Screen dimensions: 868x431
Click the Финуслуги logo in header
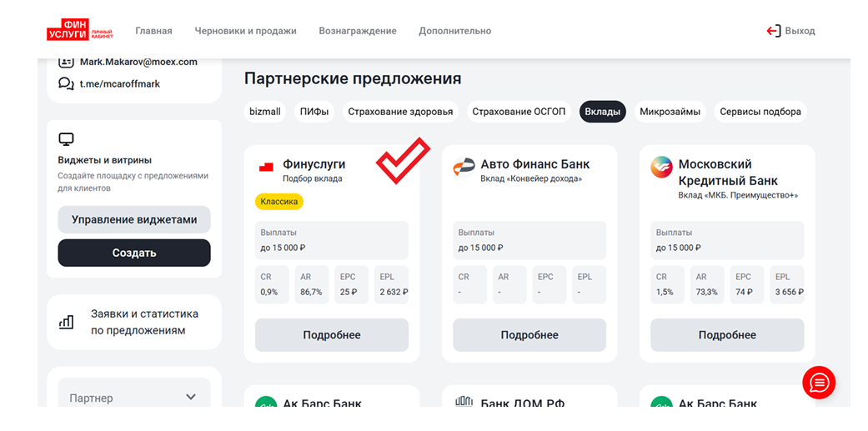pyautogui.click(x=79, y=31)
